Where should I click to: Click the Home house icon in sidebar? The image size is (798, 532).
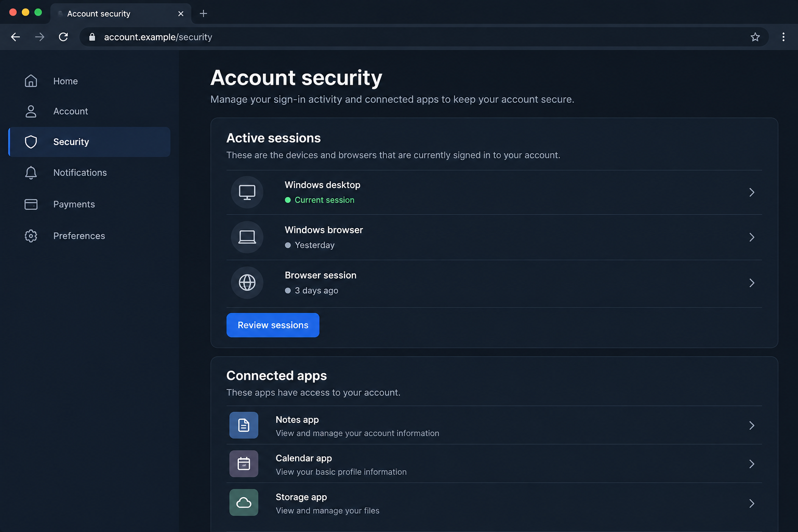(31, 81)
